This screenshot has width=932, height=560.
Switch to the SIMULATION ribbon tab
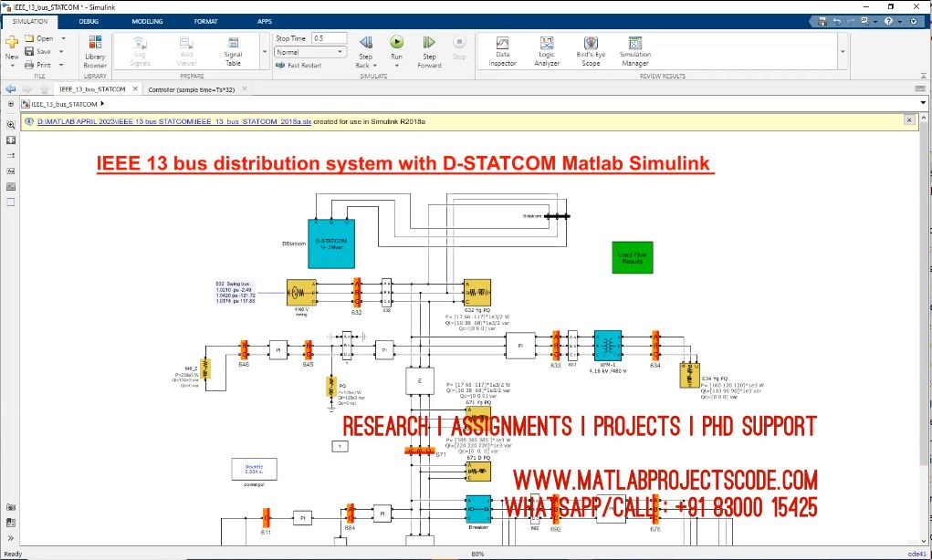pyautogui.click(x=30, y=21)
